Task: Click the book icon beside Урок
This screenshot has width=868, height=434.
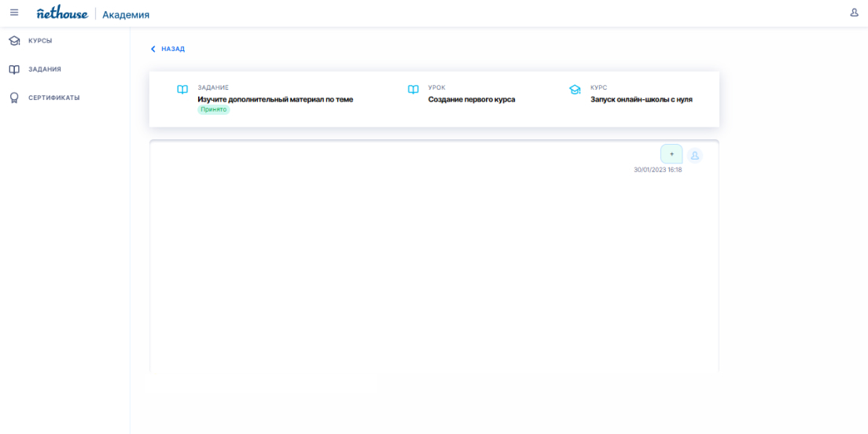Action: pos(413,89)
